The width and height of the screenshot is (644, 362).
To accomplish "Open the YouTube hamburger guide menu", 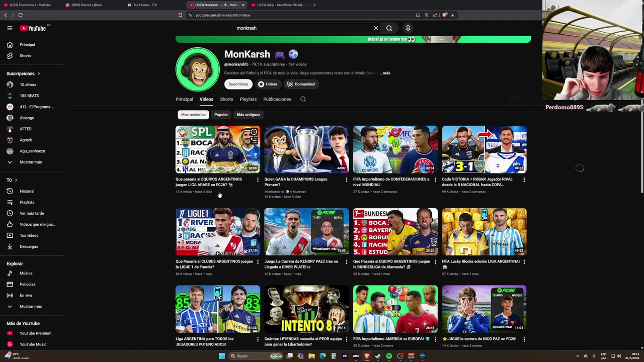I will (10, 28).
